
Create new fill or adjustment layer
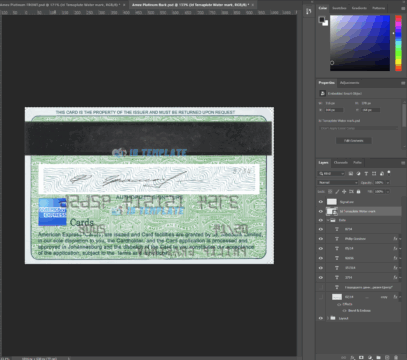370,357
